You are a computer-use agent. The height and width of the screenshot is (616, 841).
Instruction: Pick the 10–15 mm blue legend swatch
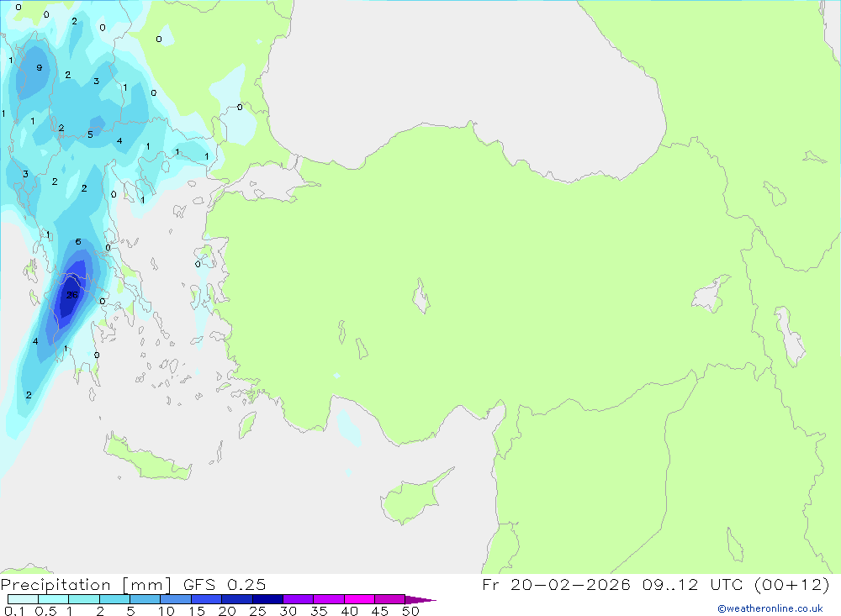[176, 599]
